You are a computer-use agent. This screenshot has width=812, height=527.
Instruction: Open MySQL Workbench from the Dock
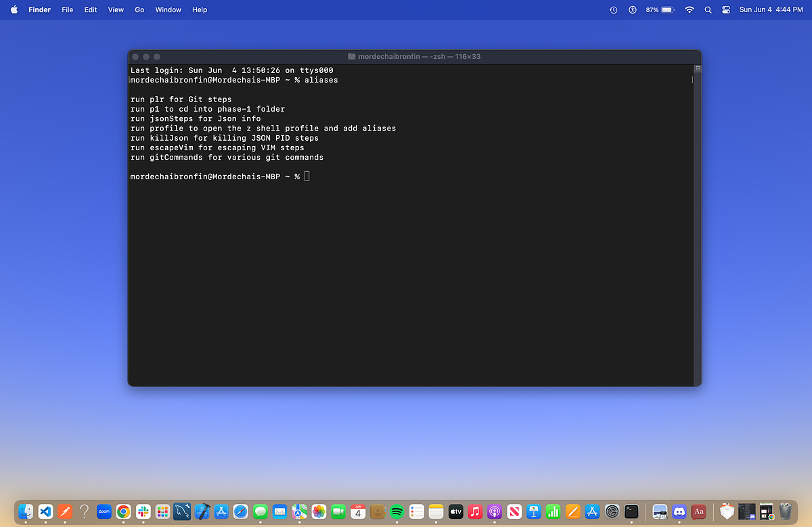point(182,512)
